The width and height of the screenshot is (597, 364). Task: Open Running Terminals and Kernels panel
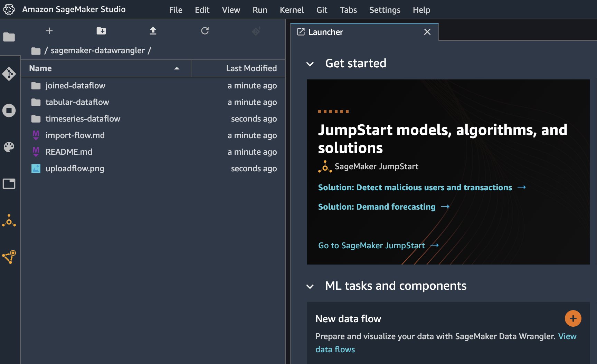tap(9, 111)
